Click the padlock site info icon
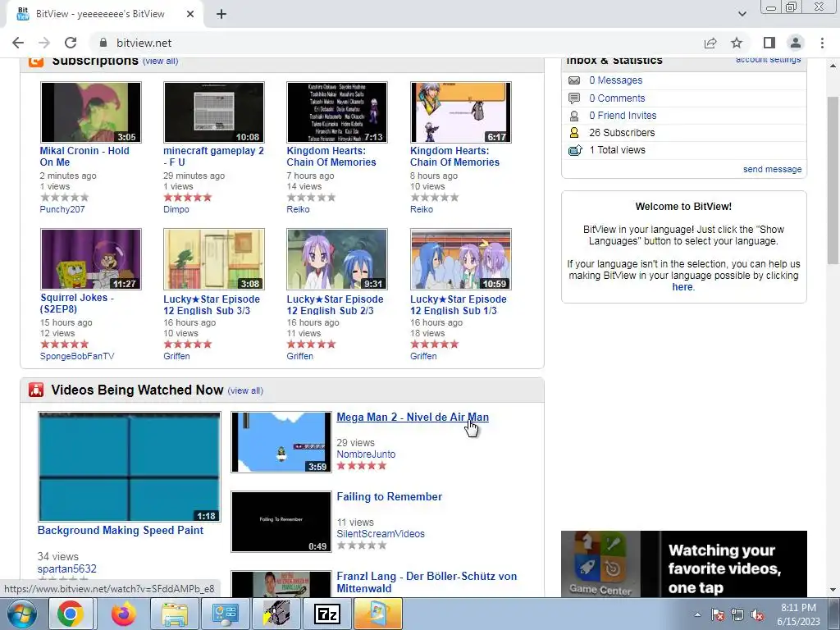 coord(103,43)
